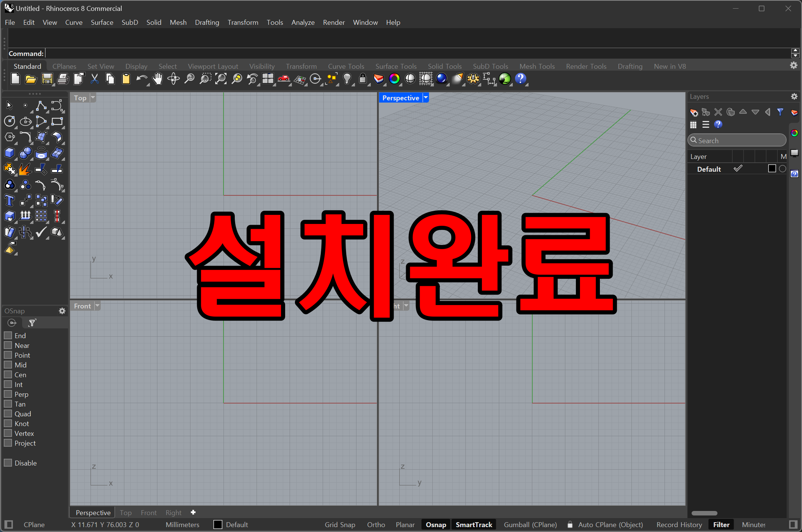This screenshot has height=532, width=802.
Task: Click the New Layer icon in the Layers panel
Action: (x=693, y=112)
